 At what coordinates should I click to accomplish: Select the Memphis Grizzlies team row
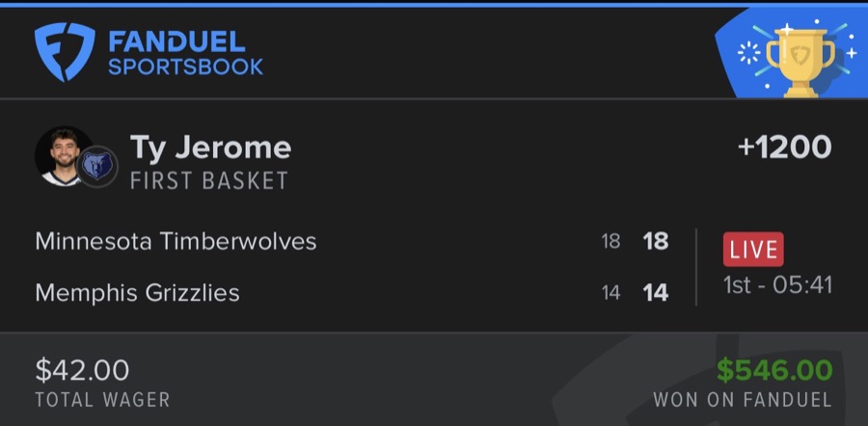click(x=137, y=292)
